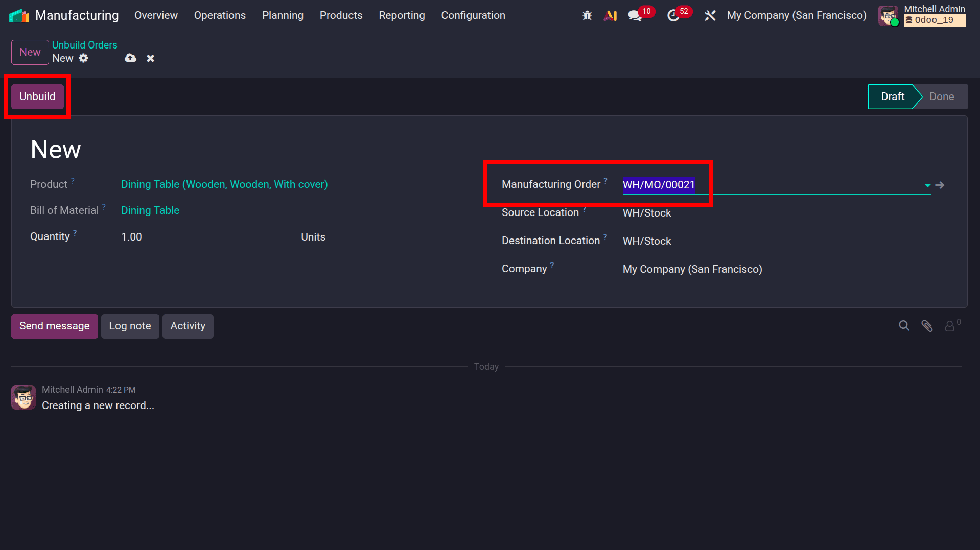The width and height of the screenshot is (980, 550).
Task: Click the Units unit of measure
Action: tap(313, 237)
